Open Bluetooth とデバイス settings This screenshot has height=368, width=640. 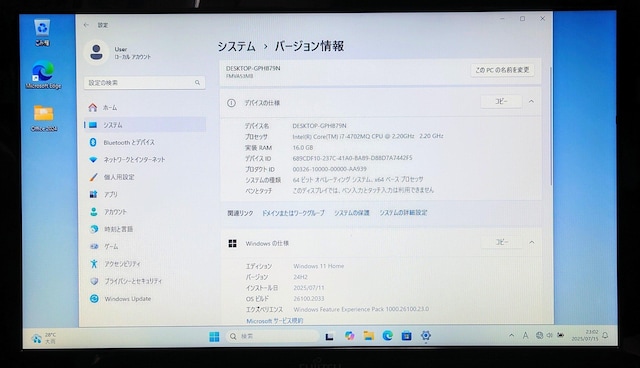[145, 142]
